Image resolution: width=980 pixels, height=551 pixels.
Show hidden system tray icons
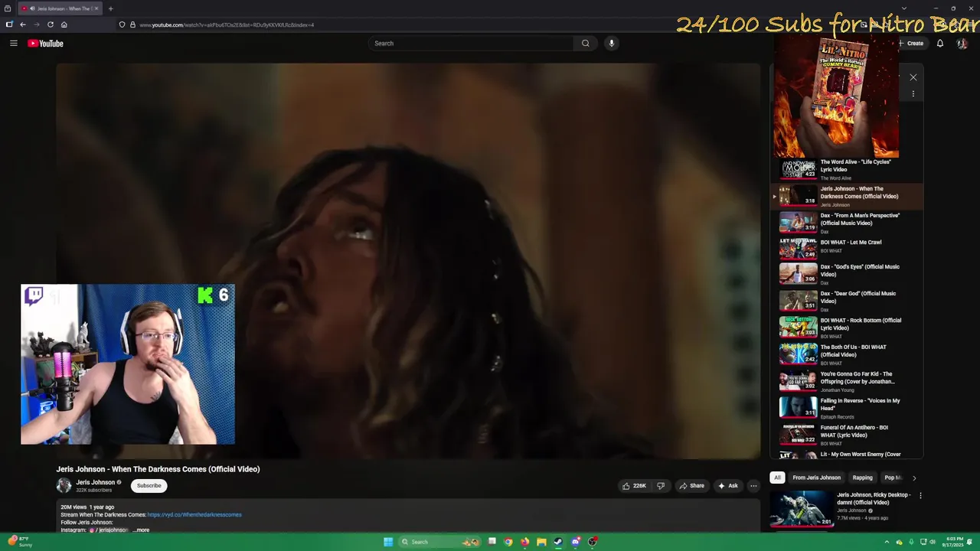[887, 542]
